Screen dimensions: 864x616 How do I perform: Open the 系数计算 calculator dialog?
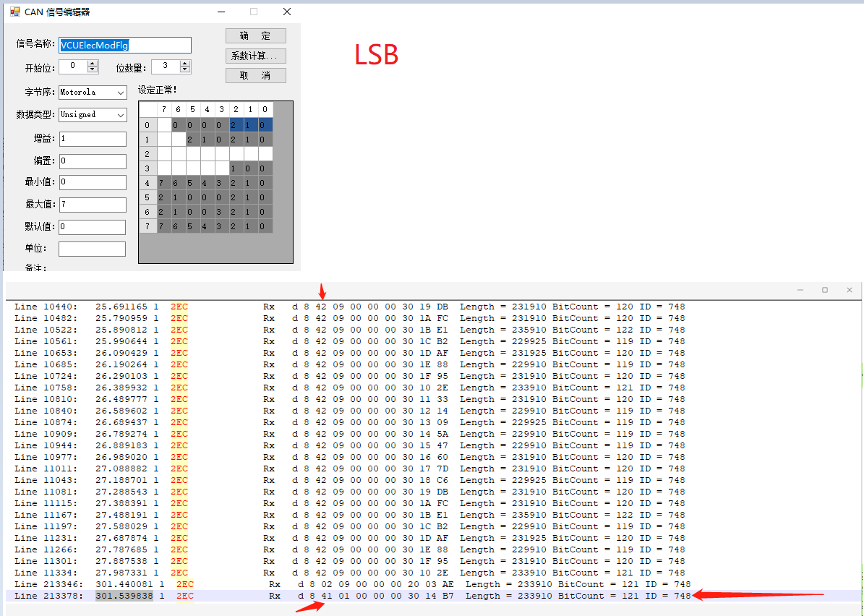(255, 55)
